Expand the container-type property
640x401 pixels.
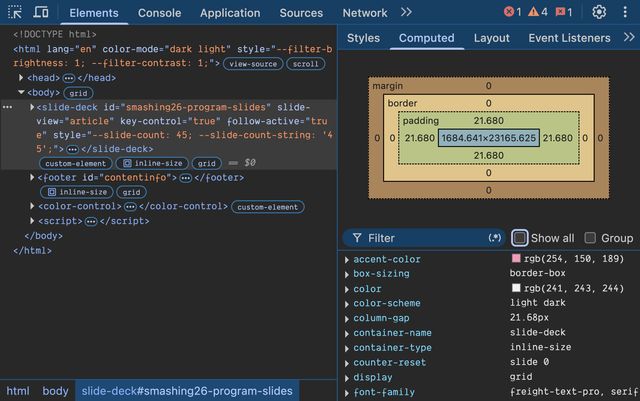tap(347, 348)
